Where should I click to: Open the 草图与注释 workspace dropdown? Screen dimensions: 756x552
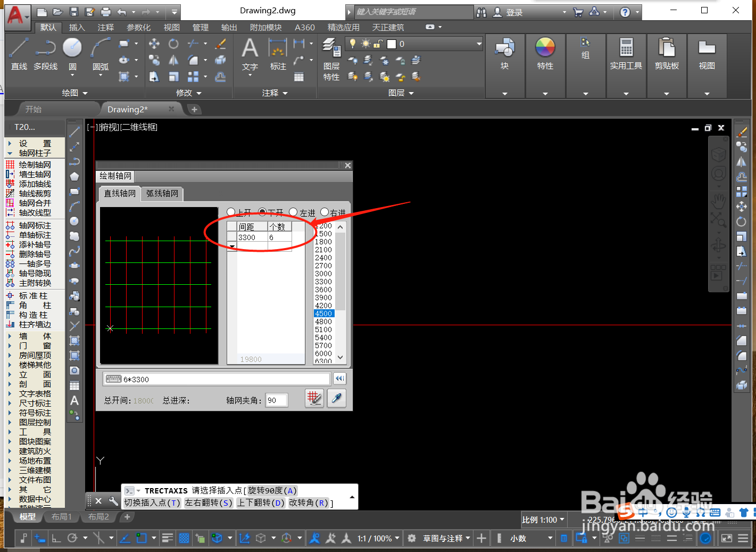447,538
